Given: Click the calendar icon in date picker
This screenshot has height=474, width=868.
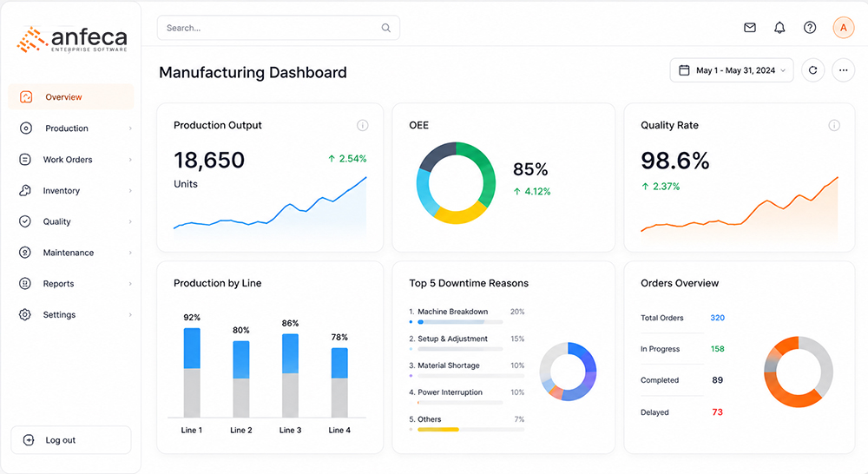Looking at the screenshot, I should pyautogui.click(x=684, y=70).
